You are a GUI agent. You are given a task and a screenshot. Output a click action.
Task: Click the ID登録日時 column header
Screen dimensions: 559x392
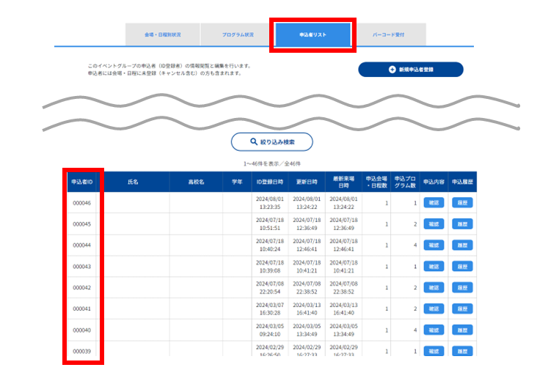coord(270,182)
